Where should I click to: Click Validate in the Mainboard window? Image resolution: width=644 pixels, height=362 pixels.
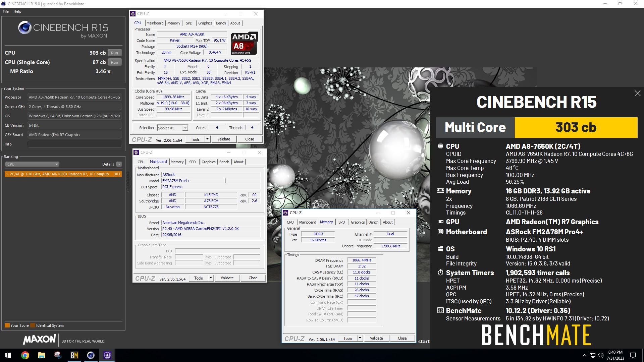coord(227,278)
